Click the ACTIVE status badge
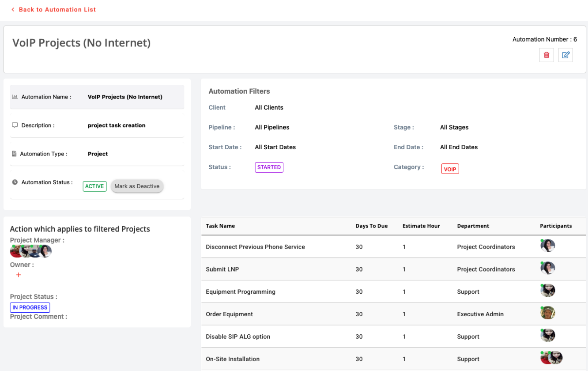Image resolution: width=588 pixels, height=371 pixels. coord(94,186)
